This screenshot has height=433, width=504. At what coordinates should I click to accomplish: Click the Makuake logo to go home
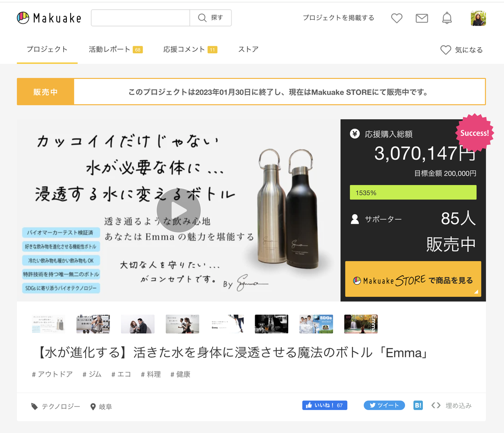49,18
